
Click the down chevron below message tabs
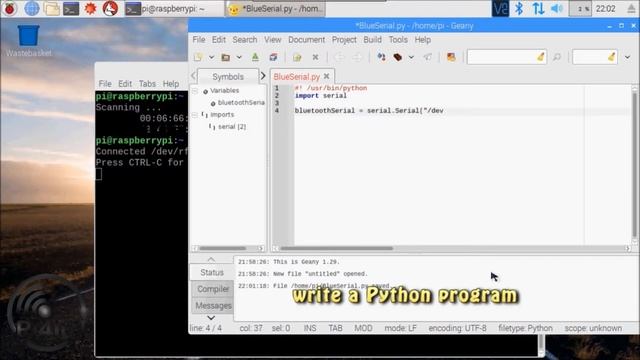tap(211, 318)
